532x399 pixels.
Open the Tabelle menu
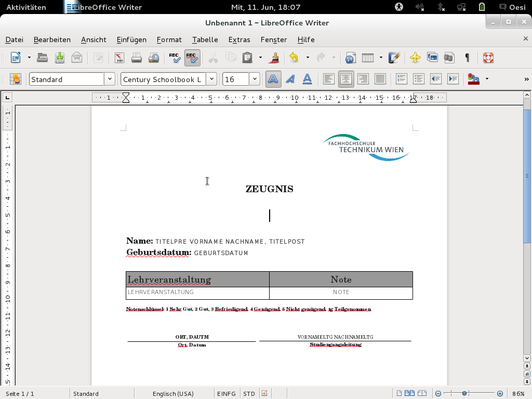[x=205, y=39]
